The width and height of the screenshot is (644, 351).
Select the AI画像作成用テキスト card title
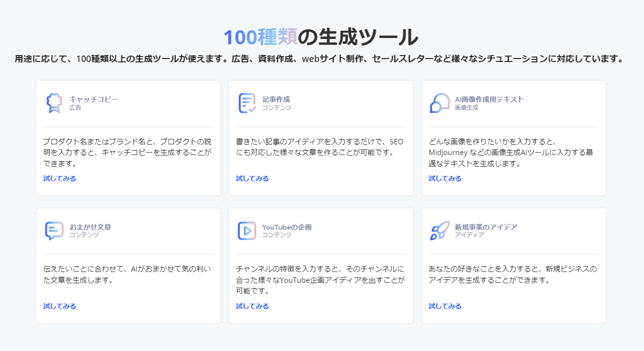tap(489, 99)
